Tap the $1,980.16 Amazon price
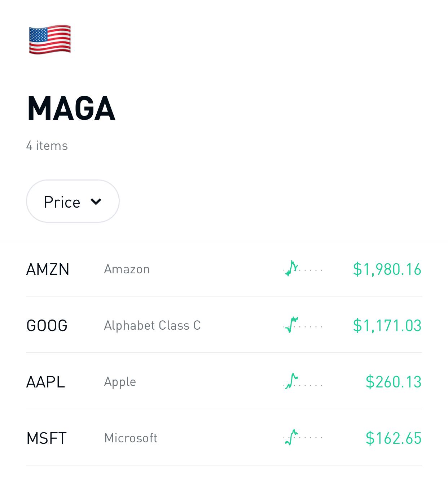The height and width of the screenshot is (490, 448). 387,269
